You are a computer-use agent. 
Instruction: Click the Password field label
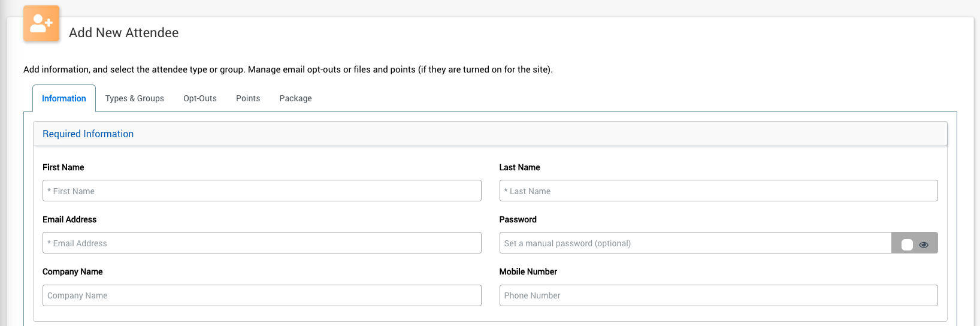coord(518,220)
